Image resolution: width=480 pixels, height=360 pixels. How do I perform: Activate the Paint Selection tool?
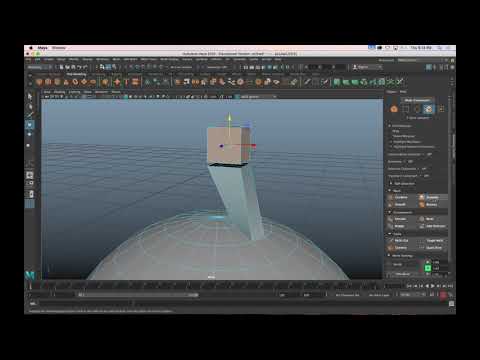click(30, 115)
